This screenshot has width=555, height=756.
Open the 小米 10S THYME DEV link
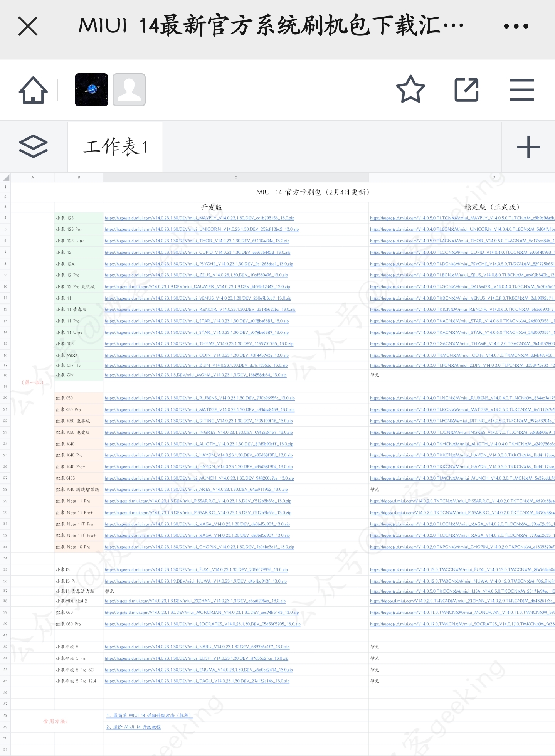[199, 344]
